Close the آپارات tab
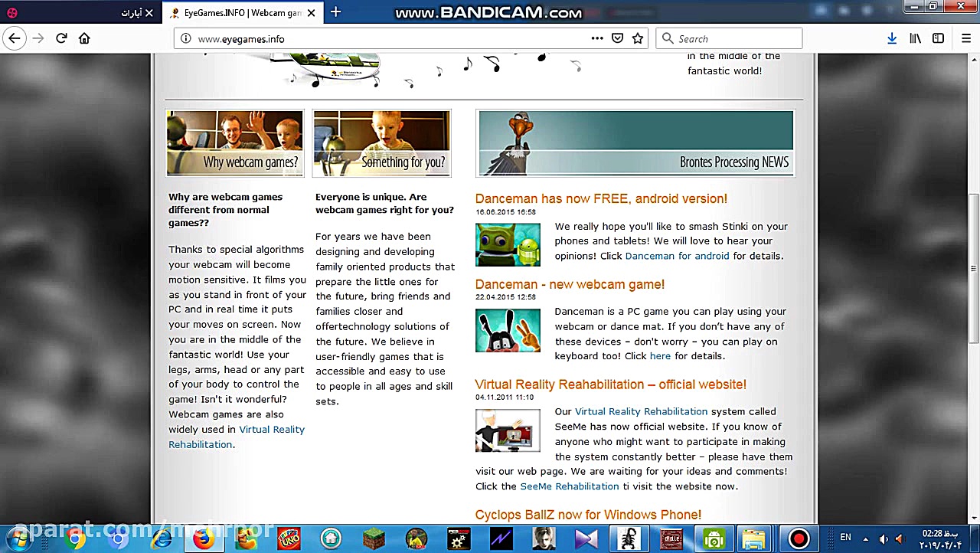Image resolution: width=980 pixels, height=553 pixels. (149, 13)
